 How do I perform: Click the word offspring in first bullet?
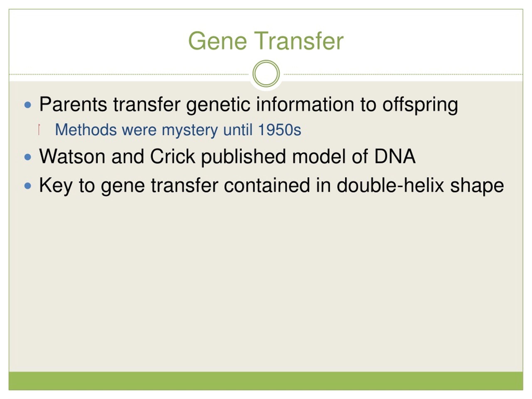420,105
